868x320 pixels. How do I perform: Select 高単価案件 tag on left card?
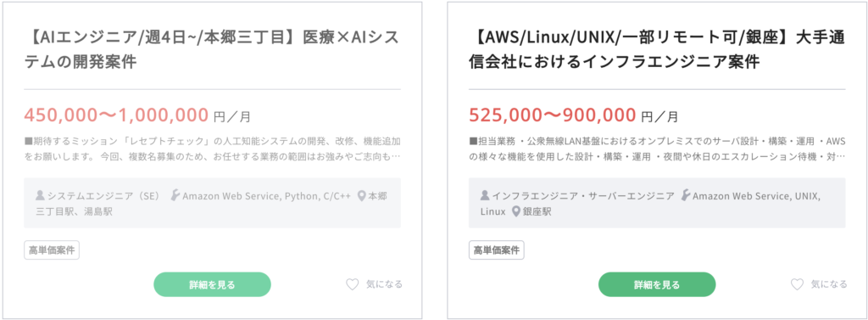[52, 250]
